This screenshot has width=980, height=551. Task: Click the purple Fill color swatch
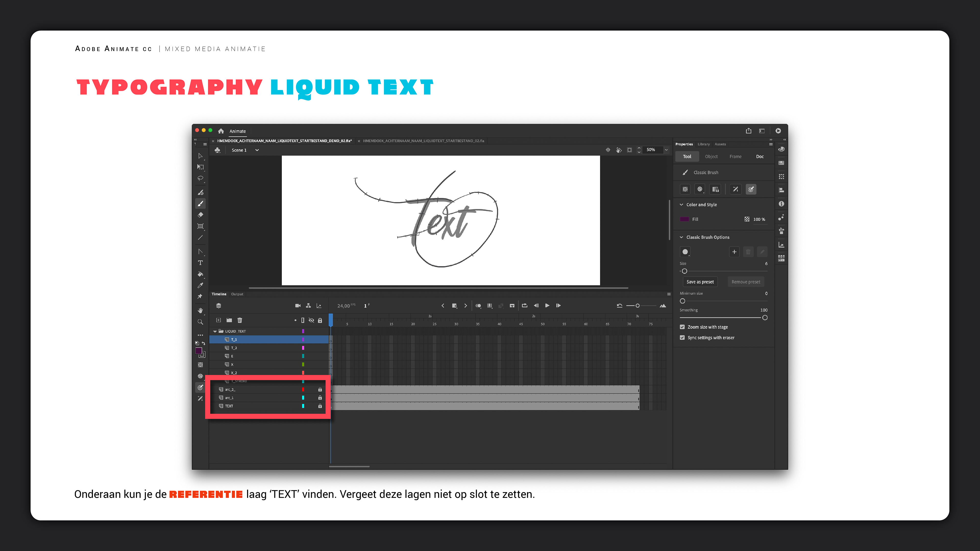684,219
